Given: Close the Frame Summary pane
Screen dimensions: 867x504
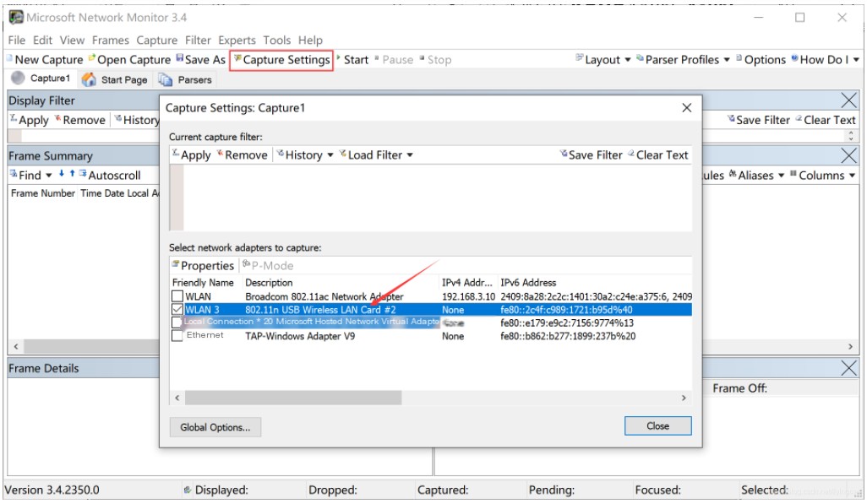Looking at the screenshot, I should (x=848, y=155).
